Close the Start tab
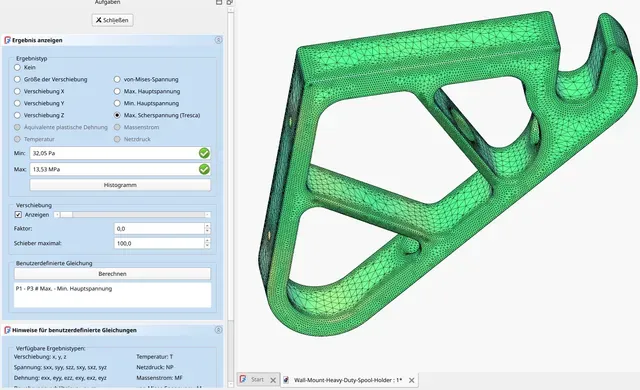The height and width of the screenshot is (390, 640). (x=273, y=380)
